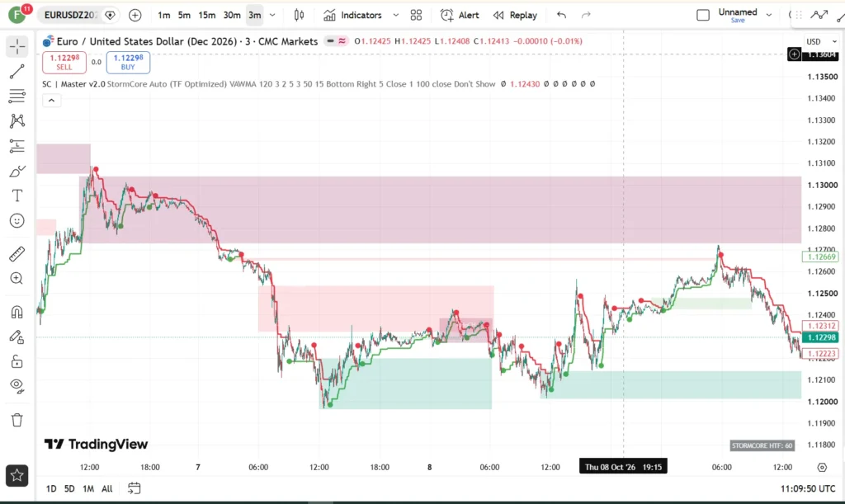Open favorites star toolbar button
This screenshot has width=845, height=504.
pyautogui.click(x=17, y=475)
